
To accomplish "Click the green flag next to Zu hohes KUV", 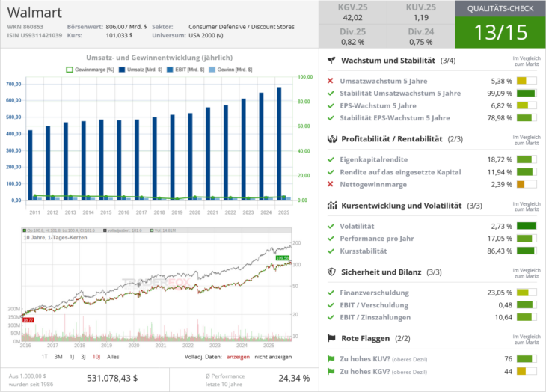I will (x=331, y=358).
